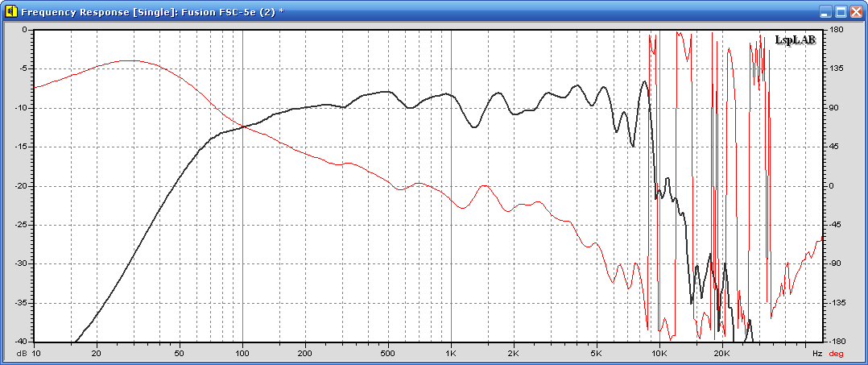The width and height of the screenshot is (868, 365).
Task: Click the dB axis unit label
Action: click(22, 352)
